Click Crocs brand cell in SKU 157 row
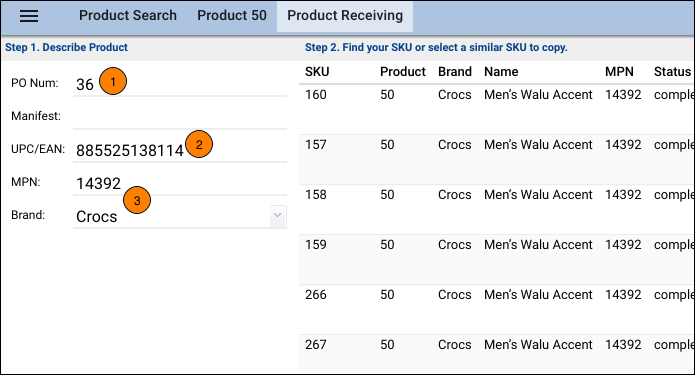 click(454, 145)
